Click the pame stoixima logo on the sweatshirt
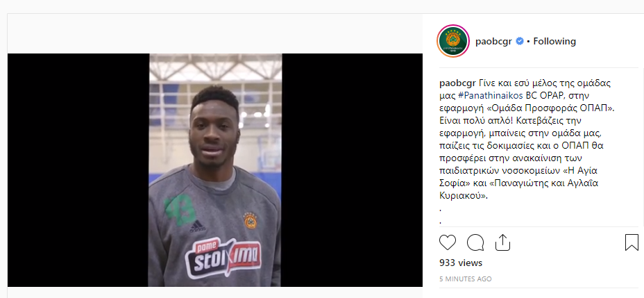This screenshot has height=298, width=644. [223, 258]
